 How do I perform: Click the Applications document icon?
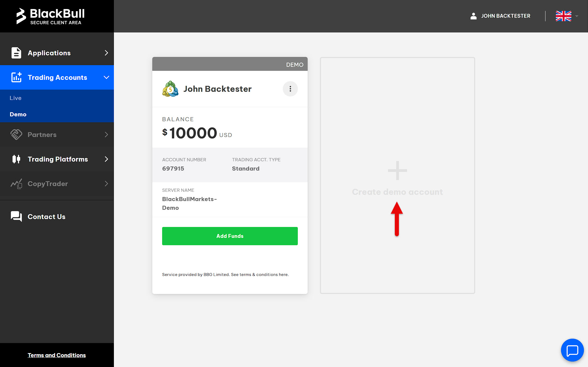(x=16, y=53)
